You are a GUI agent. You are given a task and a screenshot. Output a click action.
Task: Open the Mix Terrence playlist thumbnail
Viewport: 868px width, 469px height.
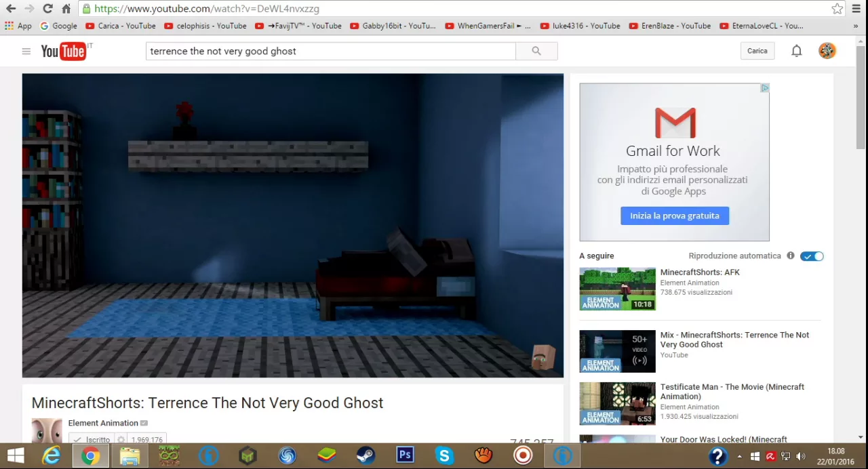pos(617,351)
